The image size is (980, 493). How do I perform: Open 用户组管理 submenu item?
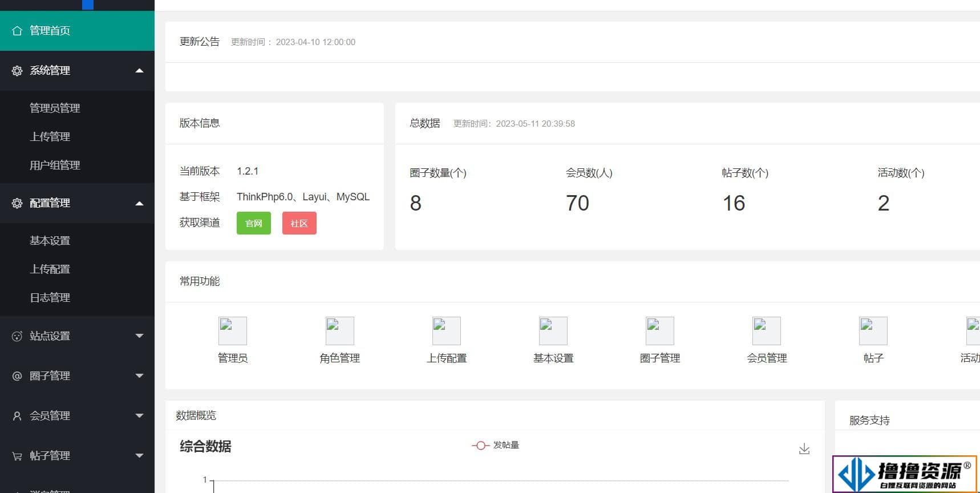pos(55,165)
